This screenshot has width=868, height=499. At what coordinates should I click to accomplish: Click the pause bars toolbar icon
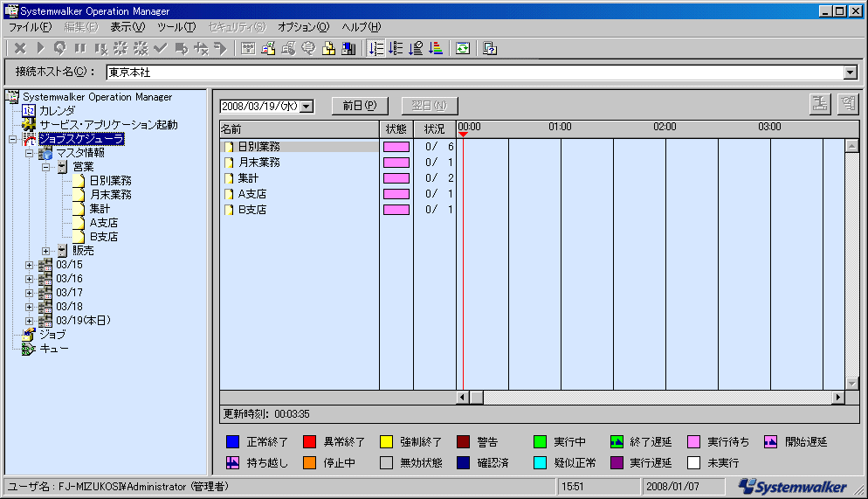click(x=80, y=49)
